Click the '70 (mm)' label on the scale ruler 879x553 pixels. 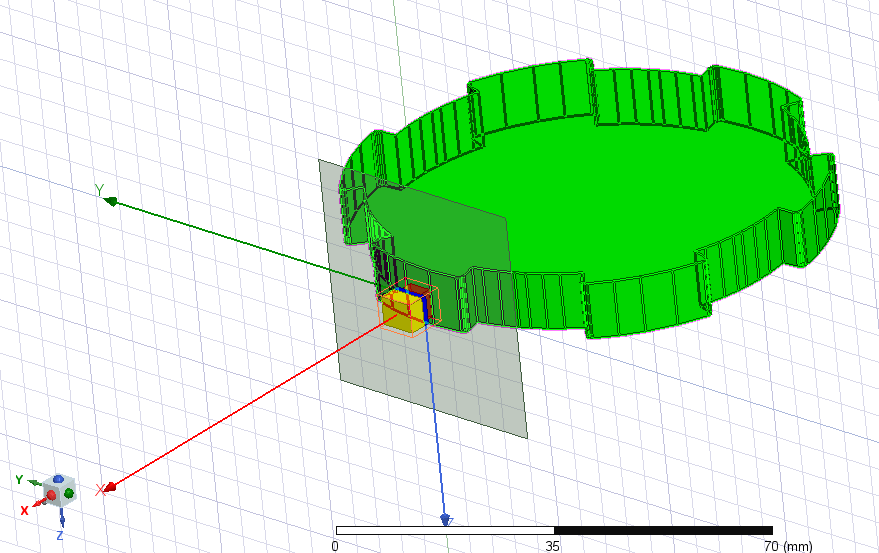pyautogui.click(x=788, y=546)
